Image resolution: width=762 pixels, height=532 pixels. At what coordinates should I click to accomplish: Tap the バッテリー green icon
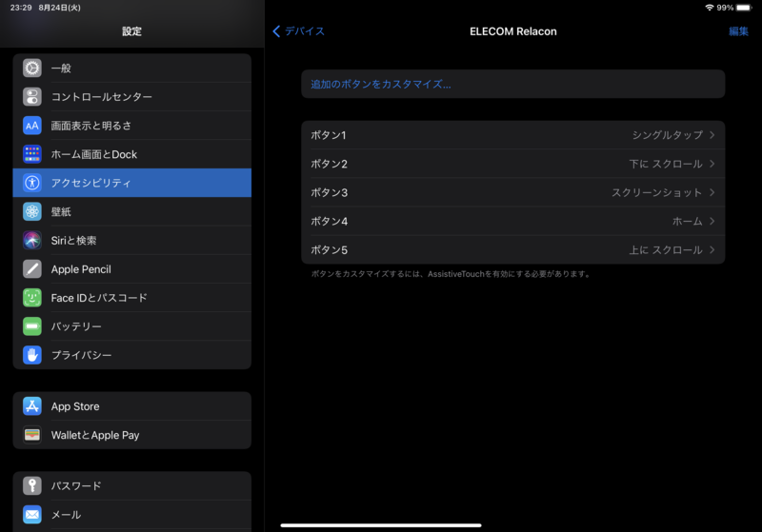coord(32,326)
